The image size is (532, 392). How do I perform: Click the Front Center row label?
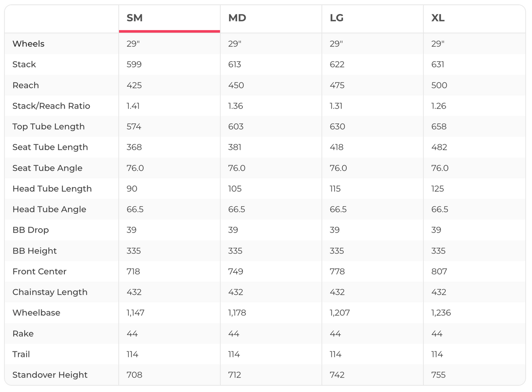39,272
